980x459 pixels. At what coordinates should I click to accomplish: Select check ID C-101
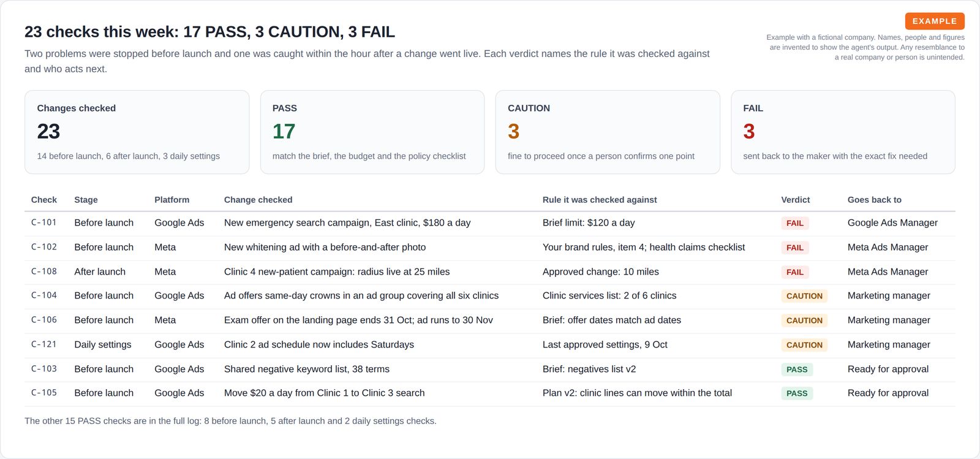(44, 222)
